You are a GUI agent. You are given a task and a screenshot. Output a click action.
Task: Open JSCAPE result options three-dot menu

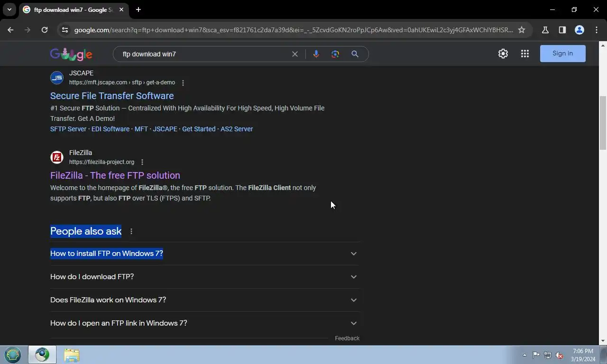point(183,83)
